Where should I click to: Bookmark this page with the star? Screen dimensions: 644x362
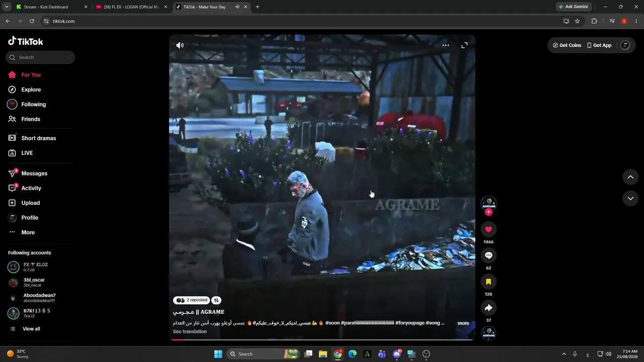[577, 21]
